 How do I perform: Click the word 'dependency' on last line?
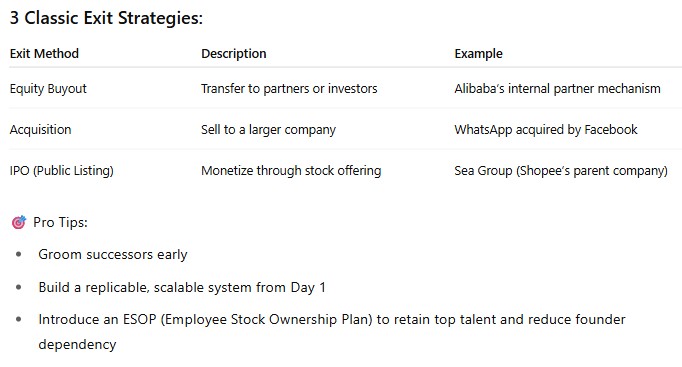77,344
